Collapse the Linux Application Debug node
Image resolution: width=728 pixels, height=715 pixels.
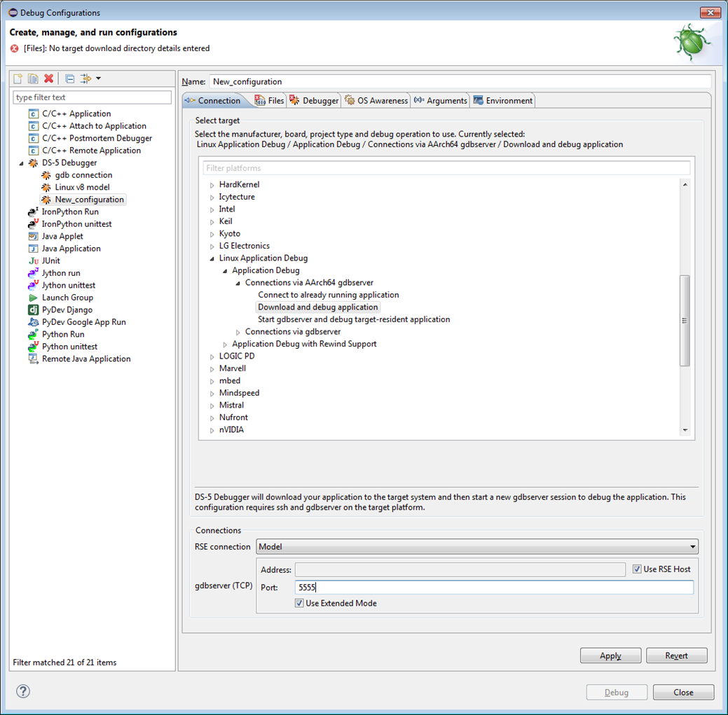click(x=212, y=258)
